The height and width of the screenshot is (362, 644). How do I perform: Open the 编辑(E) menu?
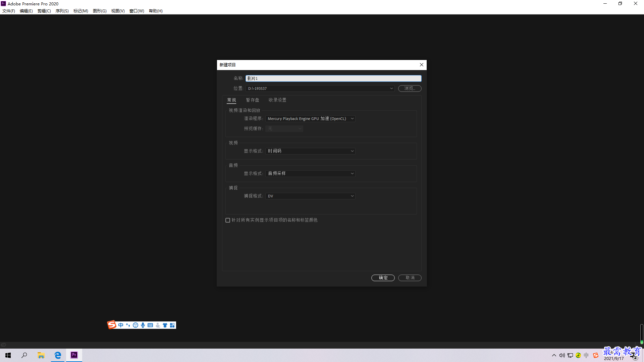(26, 11)
